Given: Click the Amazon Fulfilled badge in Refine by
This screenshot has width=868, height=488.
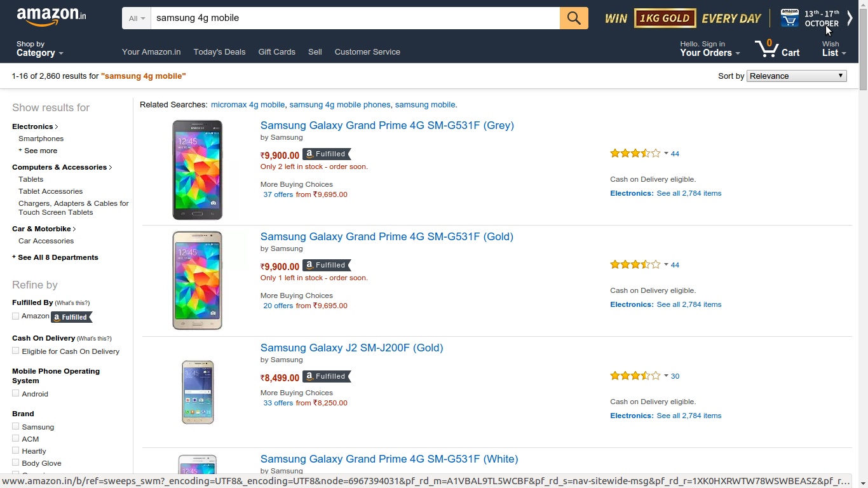Looking at the screenshot, I should 71,317.
